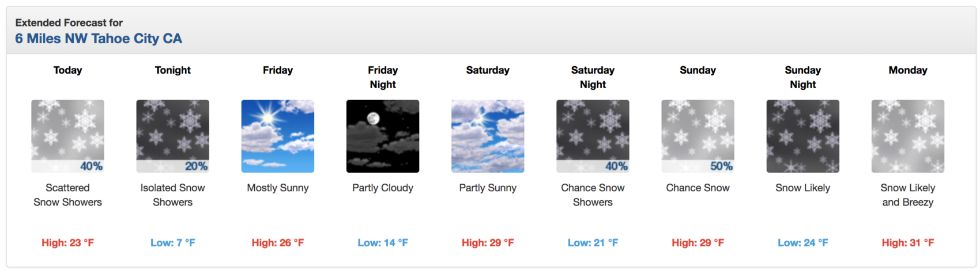Click Today's scattered snow showers icon
The width and height of the screenshot is (980, 270).
click(67, 136)
